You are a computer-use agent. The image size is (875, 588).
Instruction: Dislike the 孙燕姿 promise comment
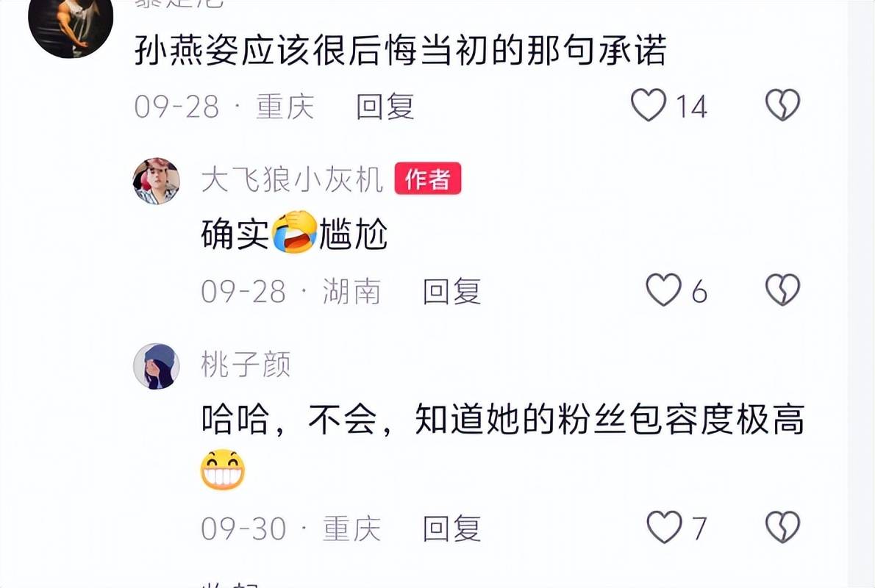point(782,105)
